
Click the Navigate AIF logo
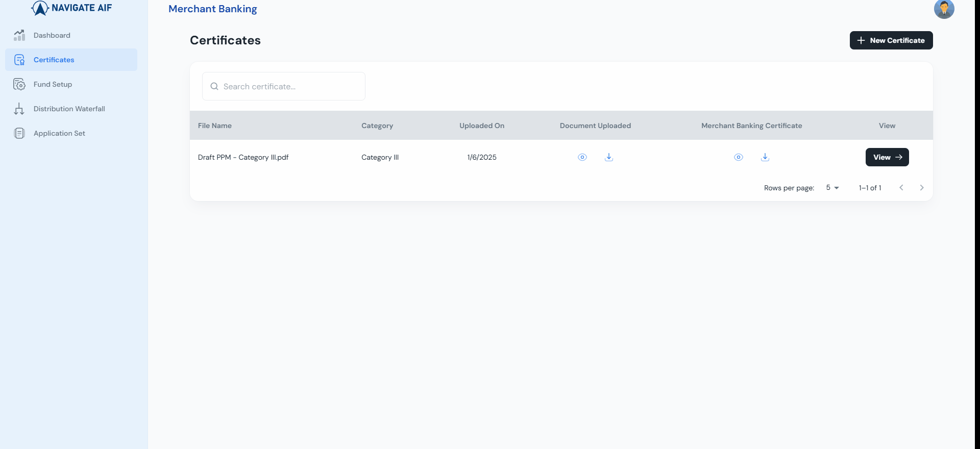pyautogui.click(x=71, y=8)
